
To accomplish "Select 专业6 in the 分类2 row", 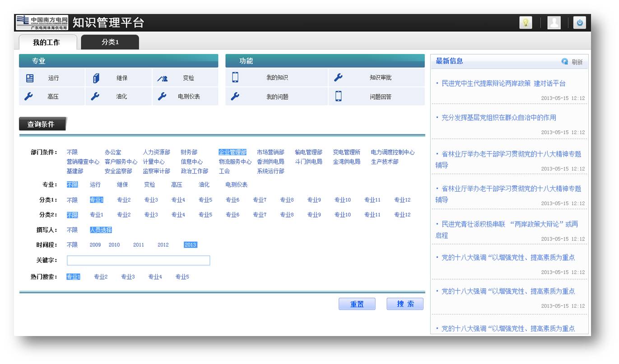I will click(233, 215).
